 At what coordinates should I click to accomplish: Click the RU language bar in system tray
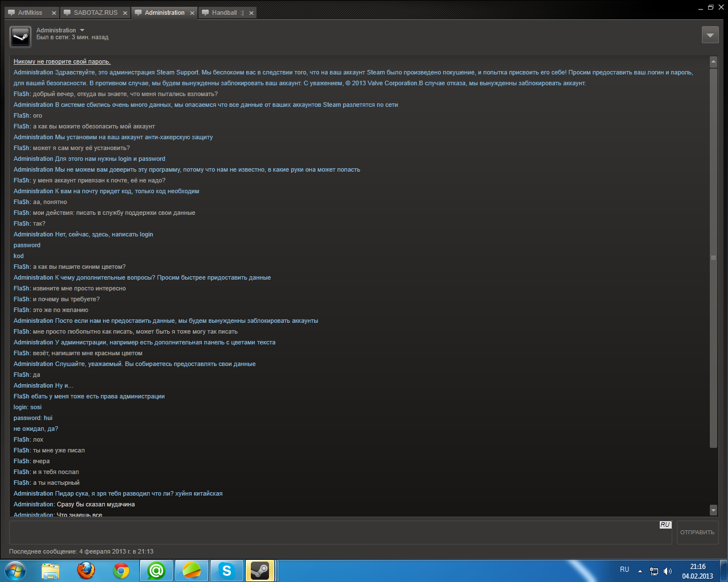624,569
